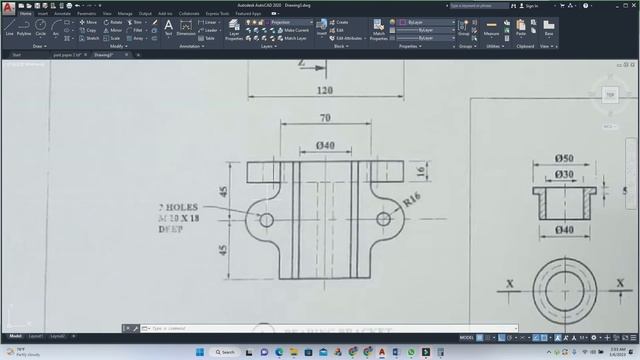The height and width of the screenshot is (360, 640).
Task: Click the Group tool
Action: [x=463, y=27]
